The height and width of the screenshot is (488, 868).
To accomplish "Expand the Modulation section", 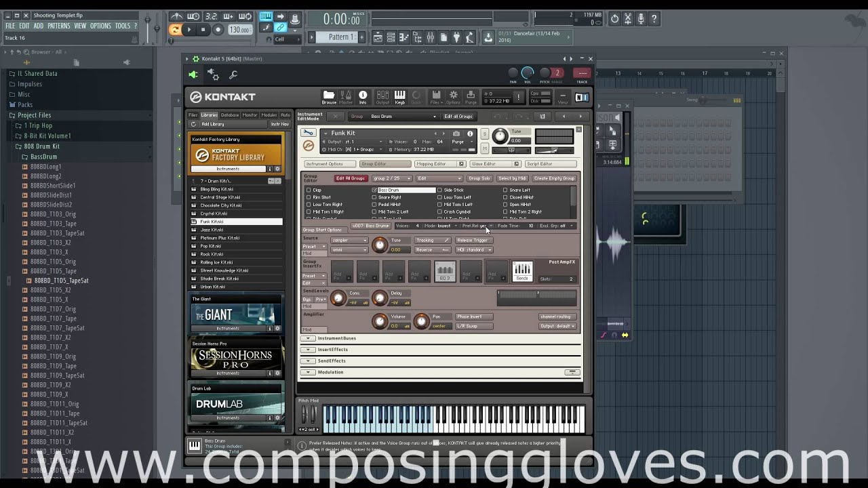I will pyautogui.click(x=308, y=372).
